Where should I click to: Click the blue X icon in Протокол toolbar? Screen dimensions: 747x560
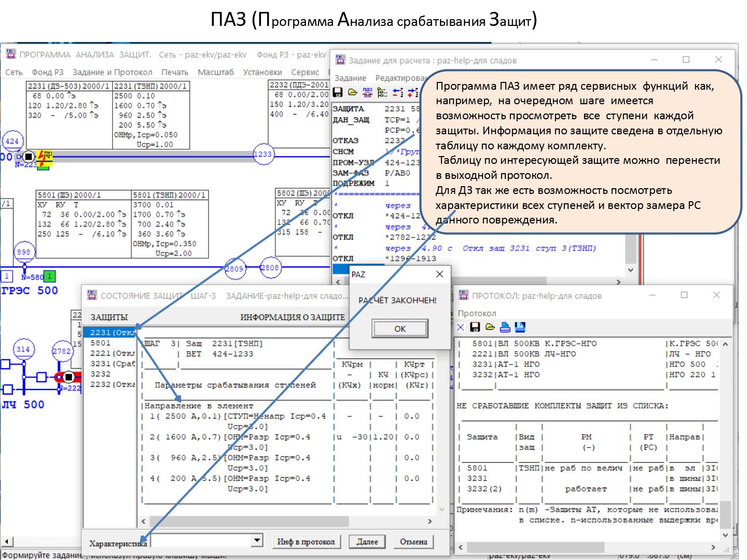460,327
